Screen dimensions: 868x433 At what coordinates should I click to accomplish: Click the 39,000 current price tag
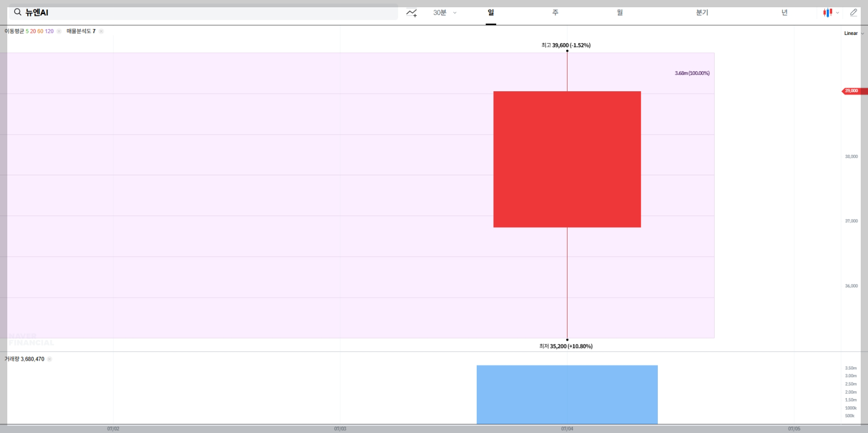(854, 91)
